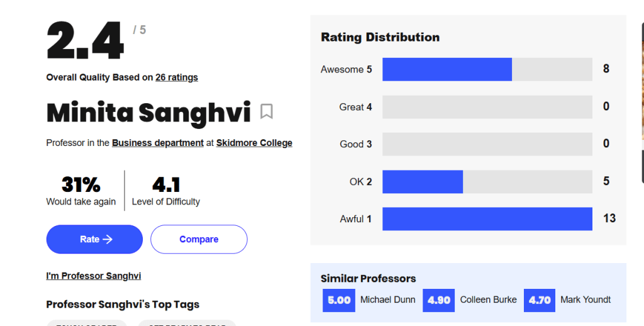Select the Great 4 rating bar
This screenshot has height=326, width=644.
tap(487, 107)
